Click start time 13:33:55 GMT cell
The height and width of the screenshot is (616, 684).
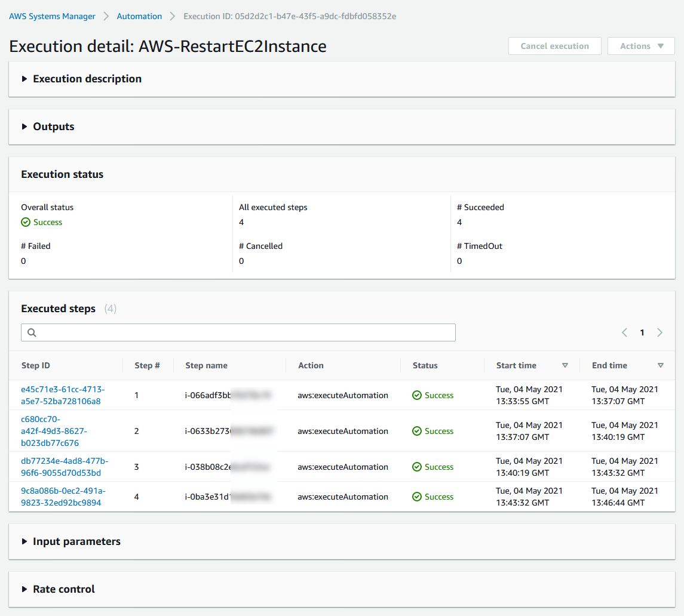coord(529,395)
